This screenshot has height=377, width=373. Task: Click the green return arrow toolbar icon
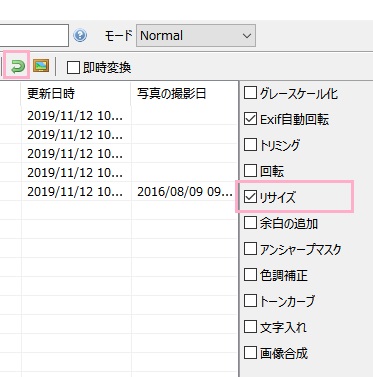coord(17,66)
